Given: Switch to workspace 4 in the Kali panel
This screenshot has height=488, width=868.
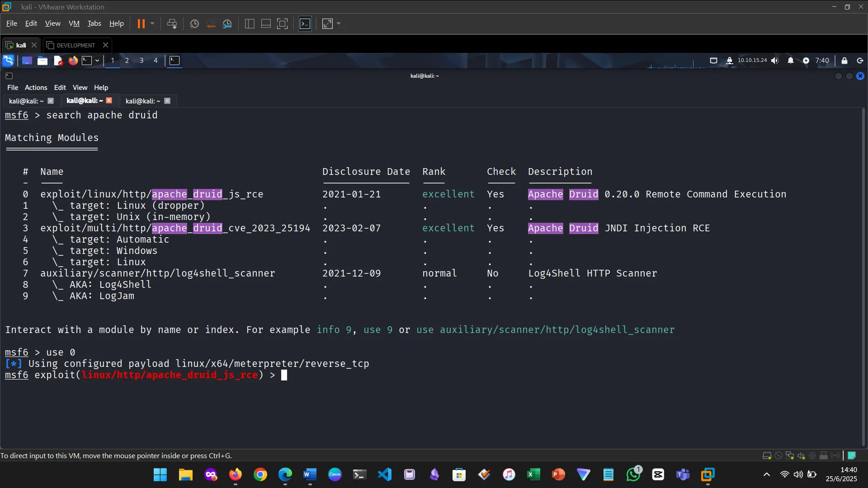Looking at the screenshot, I should [x=156, y=60].
